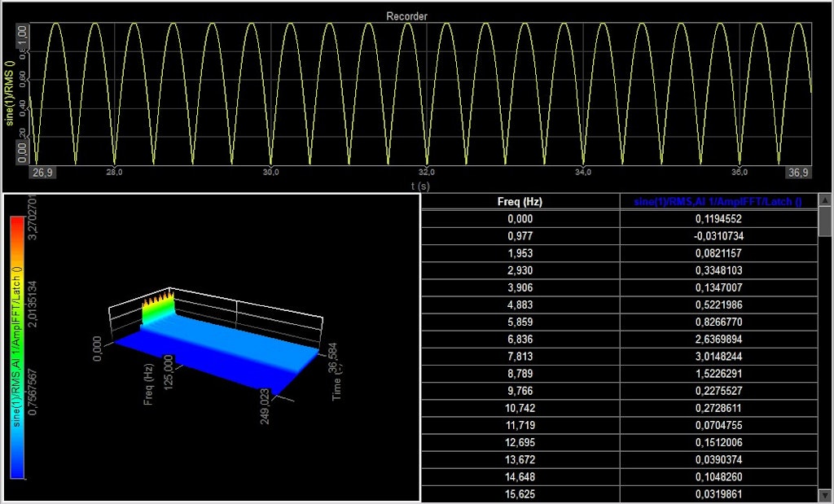Select frequency cell 15,625
This screenshot has width=834, height=504.
coord(520,494)
